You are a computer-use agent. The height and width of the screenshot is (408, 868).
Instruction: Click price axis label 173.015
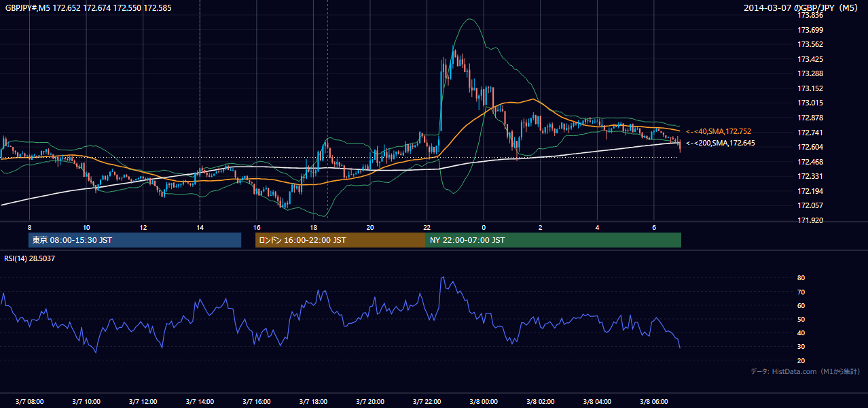click(810, 103)
